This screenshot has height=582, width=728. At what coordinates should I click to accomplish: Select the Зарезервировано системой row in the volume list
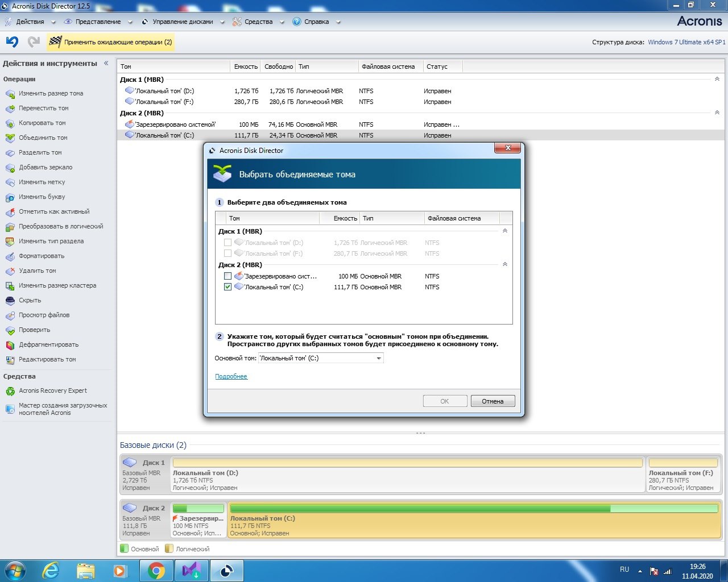point(421,124)
